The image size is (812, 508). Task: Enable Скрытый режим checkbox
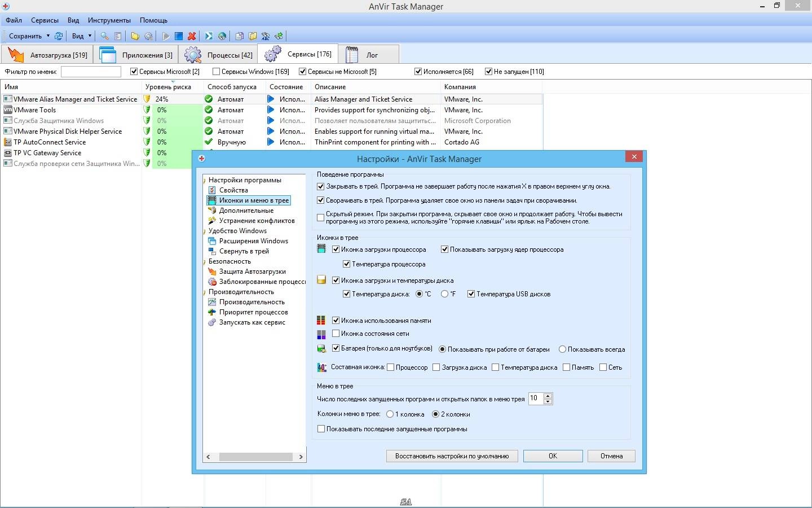321,217
